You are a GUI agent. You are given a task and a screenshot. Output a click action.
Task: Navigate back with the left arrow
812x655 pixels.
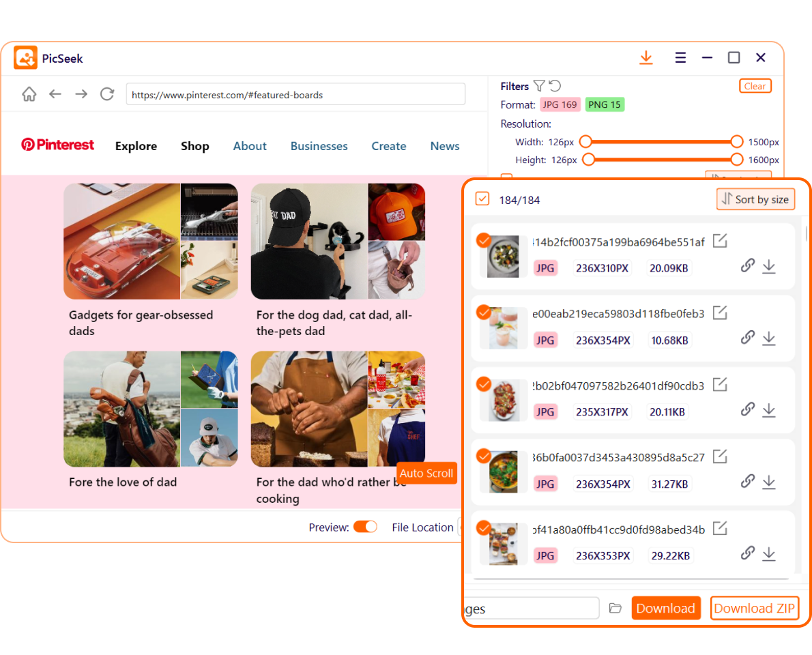[x=55, y=94]
